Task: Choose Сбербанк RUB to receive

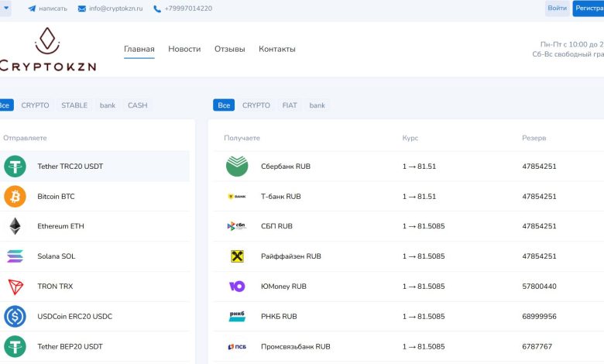Action: pyautogui.click(x=409, y=167)
